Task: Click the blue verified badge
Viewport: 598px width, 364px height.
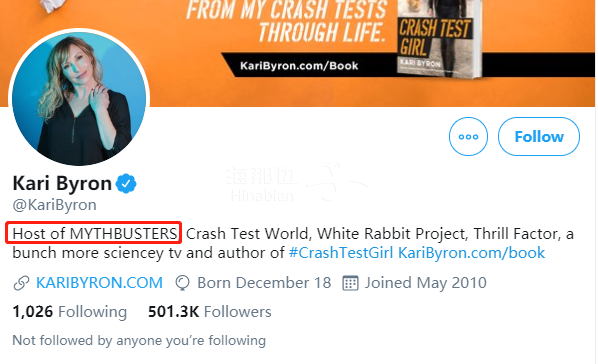Action: pyautogui.click(x=126, y=184)
